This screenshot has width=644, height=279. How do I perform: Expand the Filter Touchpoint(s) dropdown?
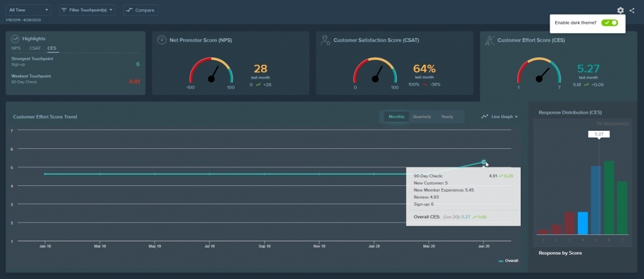(x=87, y=10)
